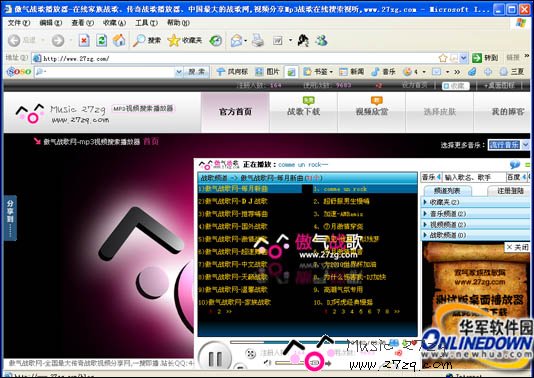Image resolution: width=534 pixels, height=378 pixels.
Task: Expand the 音乐频道 channel group
Action: pos(475,214)
